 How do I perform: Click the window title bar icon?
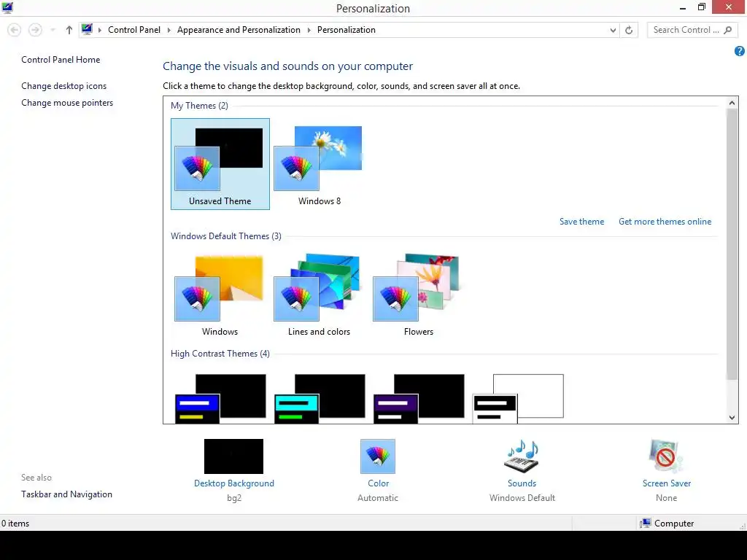coord(7,7)
